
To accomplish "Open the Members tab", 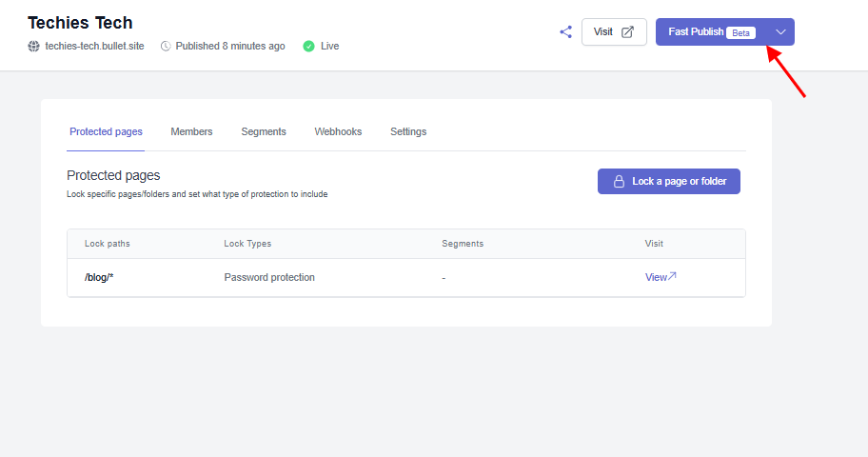I will [191, 131].
